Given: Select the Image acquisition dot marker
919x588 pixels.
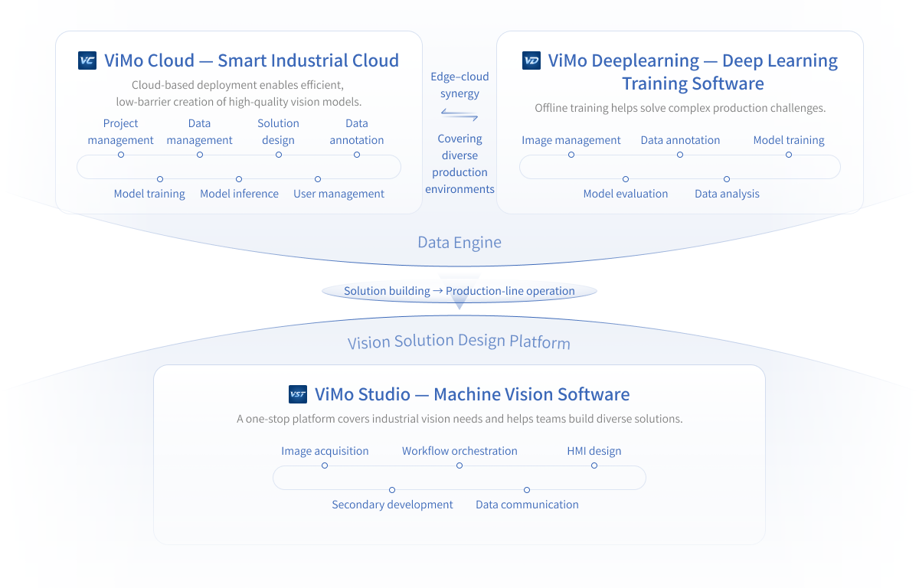Looking at the screenshot, I should 325,465.
